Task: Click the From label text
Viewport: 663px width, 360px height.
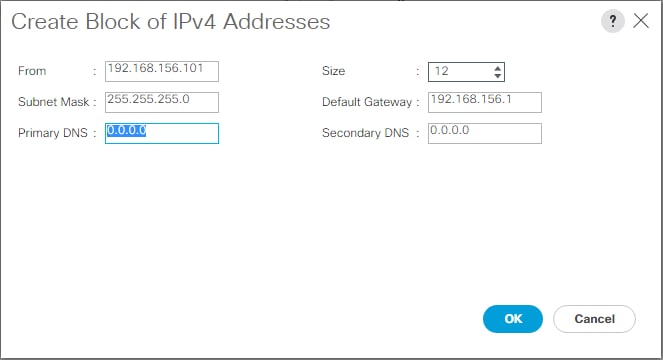Action: (32, 71)
